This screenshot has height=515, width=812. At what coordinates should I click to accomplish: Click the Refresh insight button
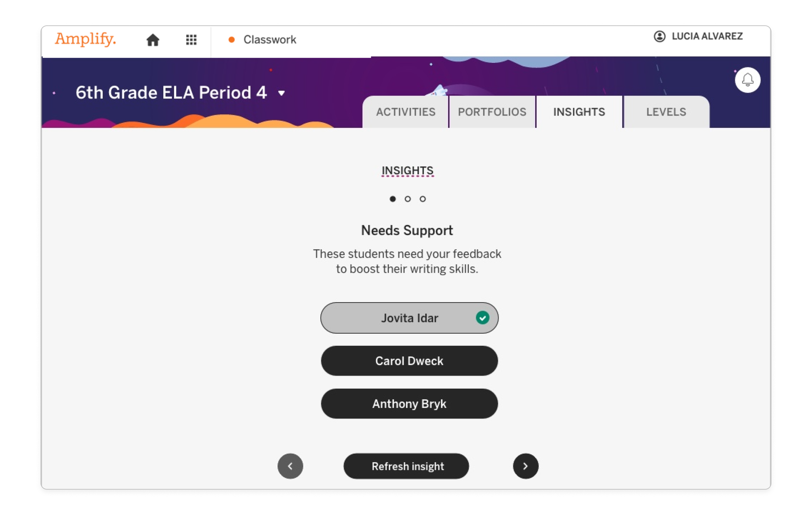(406, 466)
